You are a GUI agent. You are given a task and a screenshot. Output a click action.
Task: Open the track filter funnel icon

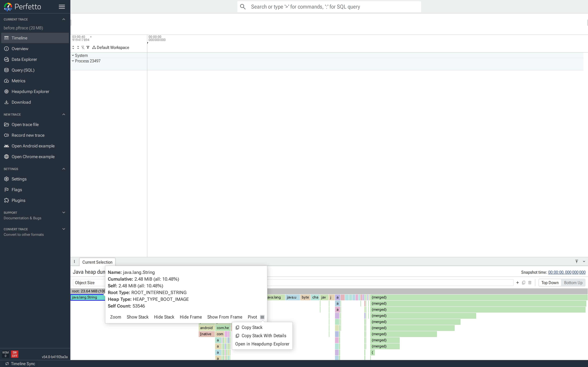click(88, 47)
